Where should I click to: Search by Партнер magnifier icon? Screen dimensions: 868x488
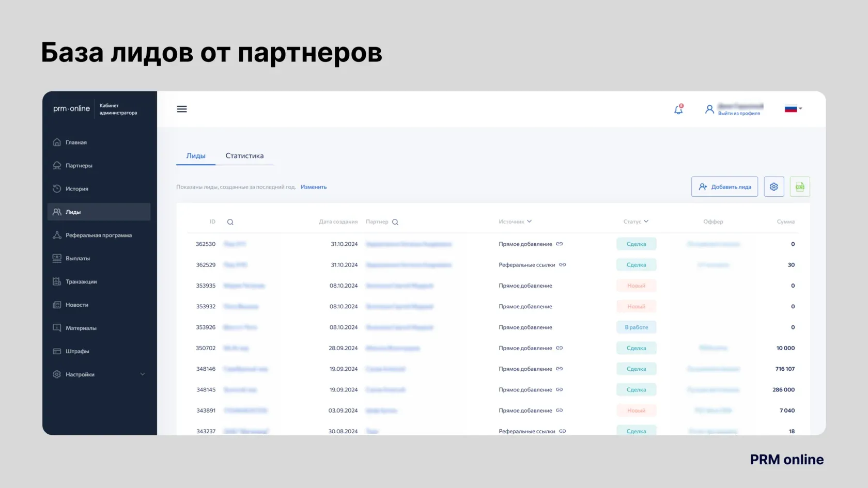pyautogui.click(x=395, y=222)
